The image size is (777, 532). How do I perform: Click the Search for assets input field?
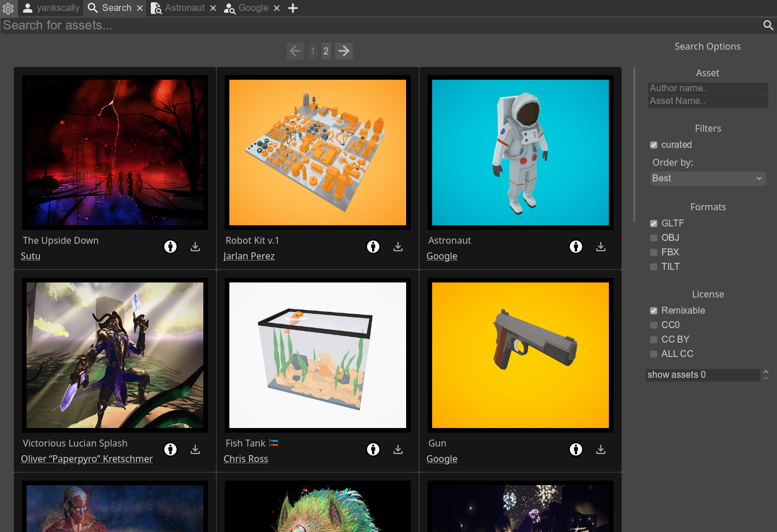click(381, 25)
